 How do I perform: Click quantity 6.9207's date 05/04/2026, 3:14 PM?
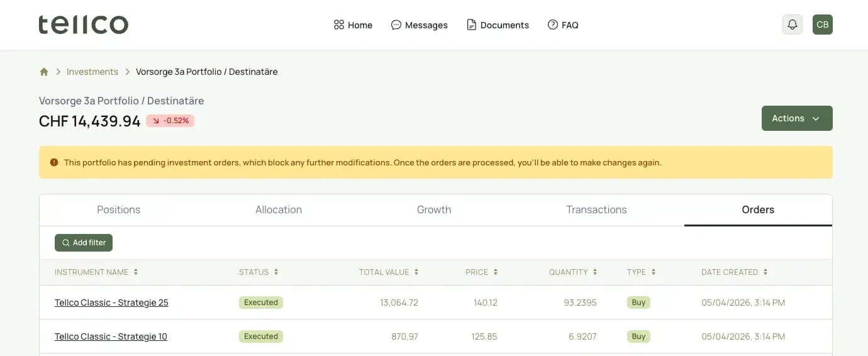pos(743,337)
